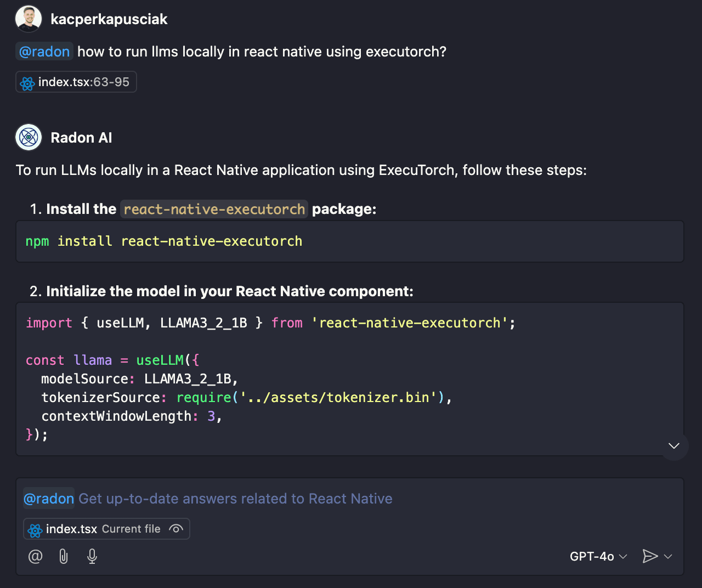Viewport: 702px width, 588px height.
Task: Start voice input with the microphone icon
Action: coord(92,557)
